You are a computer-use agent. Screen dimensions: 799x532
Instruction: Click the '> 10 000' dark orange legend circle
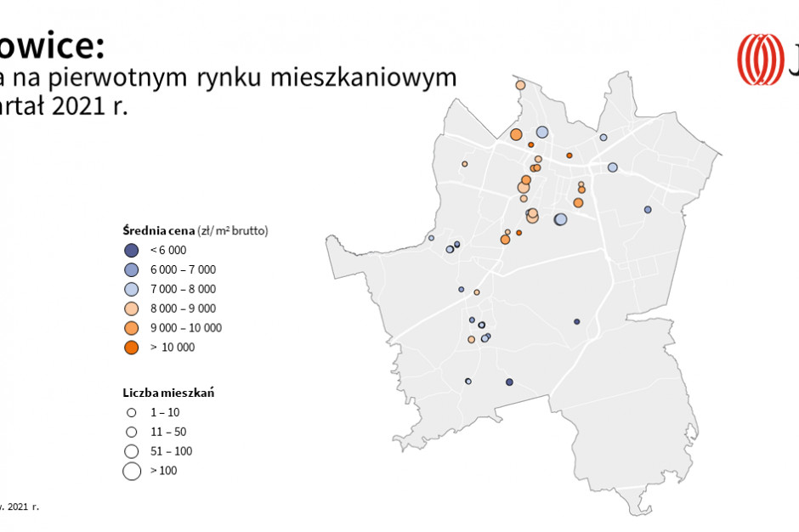(132, 347)
